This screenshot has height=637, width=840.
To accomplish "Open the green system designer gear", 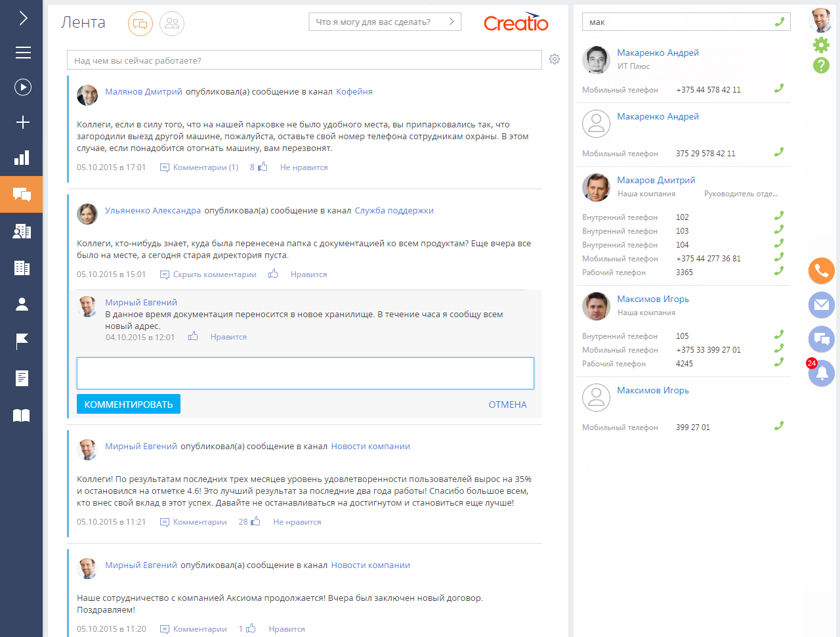I will 821,45.
